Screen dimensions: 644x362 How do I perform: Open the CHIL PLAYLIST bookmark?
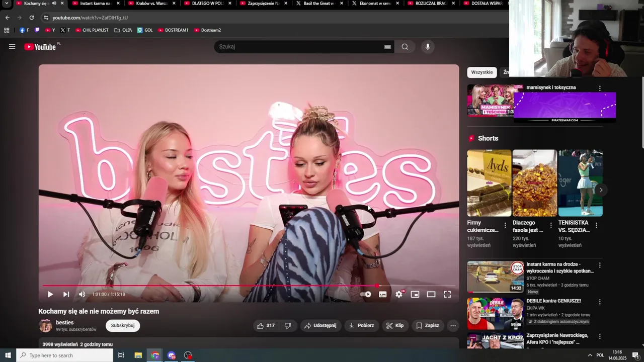click(x=92, y=30)
